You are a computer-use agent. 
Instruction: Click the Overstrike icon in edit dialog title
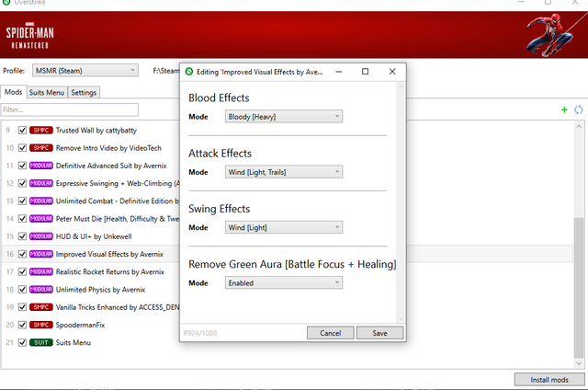click(189, 72)
